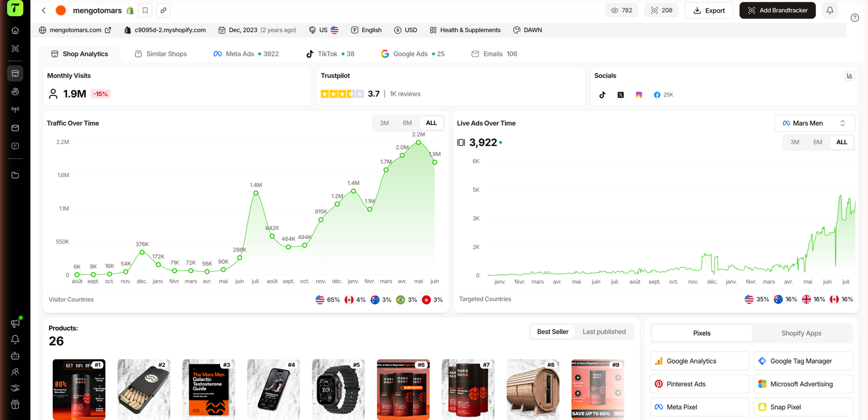The width and height of the screenshot is (868, 420).
Task: Open mengotomars.com website link
Action: (75, 30)
